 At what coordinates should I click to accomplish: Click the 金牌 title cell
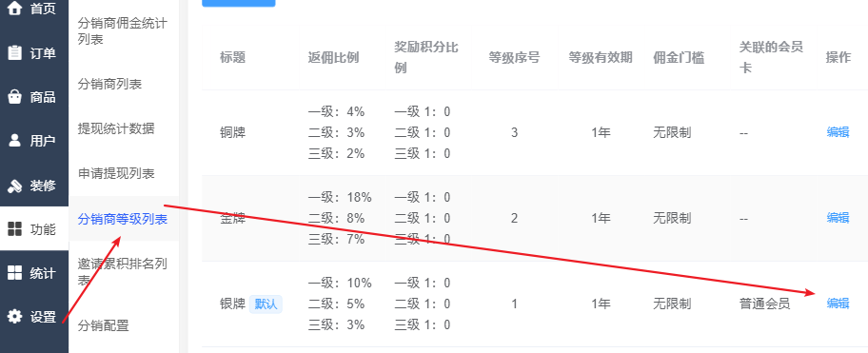coord(232,219)
